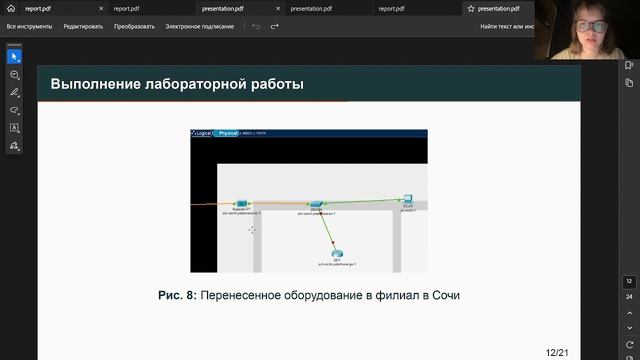Go to previous page with up chevron

(x=629, y=313)
